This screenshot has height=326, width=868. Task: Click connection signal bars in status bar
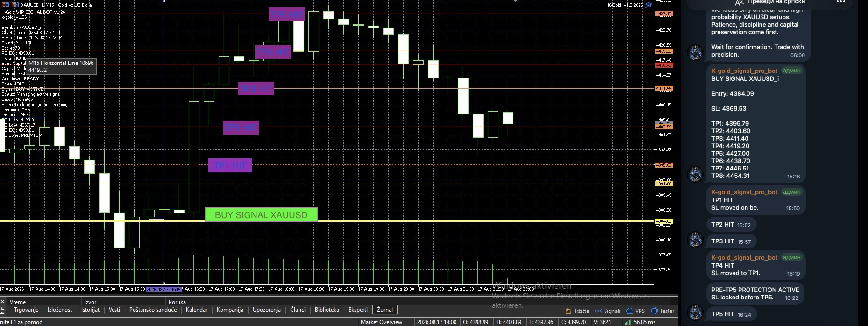[x=627, y=322]
